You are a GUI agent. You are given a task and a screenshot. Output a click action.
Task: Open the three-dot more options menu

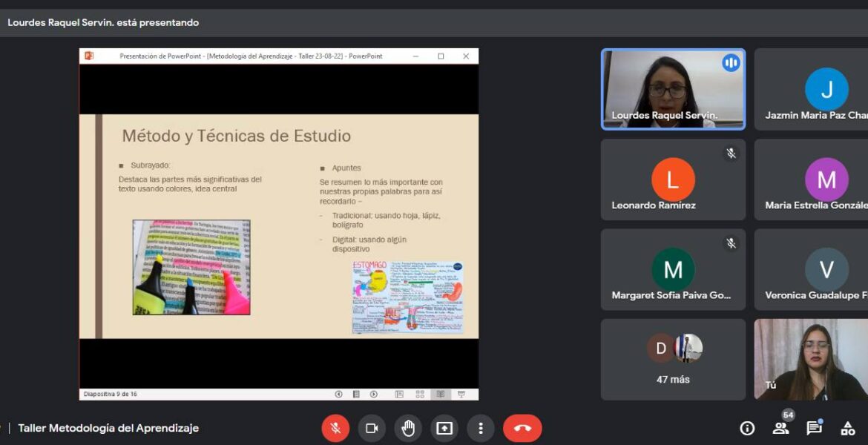pyautogui.click(x=481, y=428)
